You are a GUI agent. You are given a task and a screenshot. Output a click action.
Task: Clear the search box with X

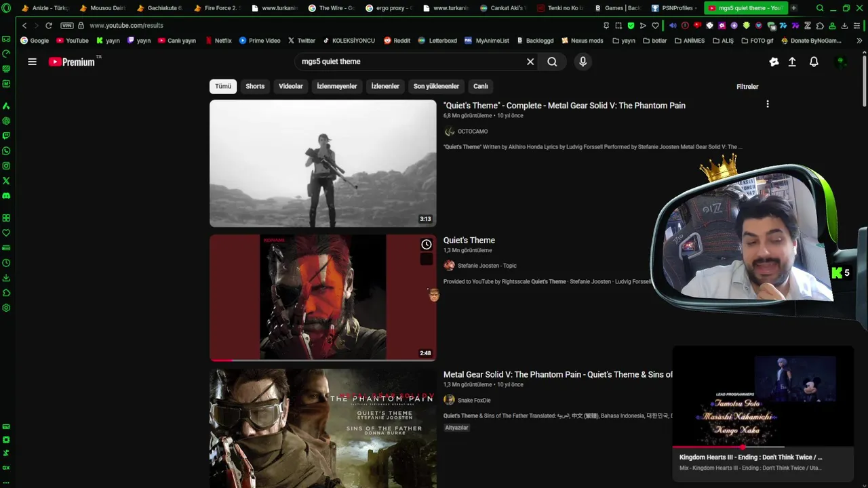point(530,62)
